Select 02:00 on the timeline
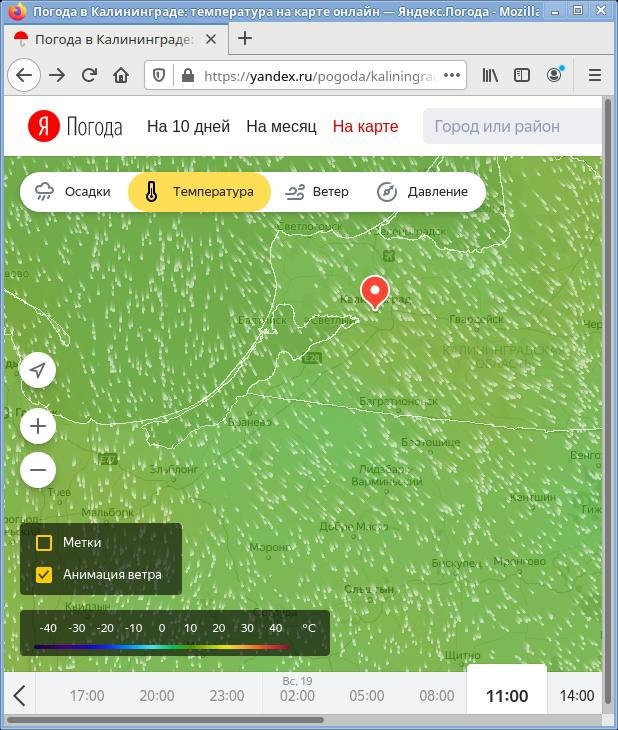The image size is (618, 730). click(x=297, y=696)
